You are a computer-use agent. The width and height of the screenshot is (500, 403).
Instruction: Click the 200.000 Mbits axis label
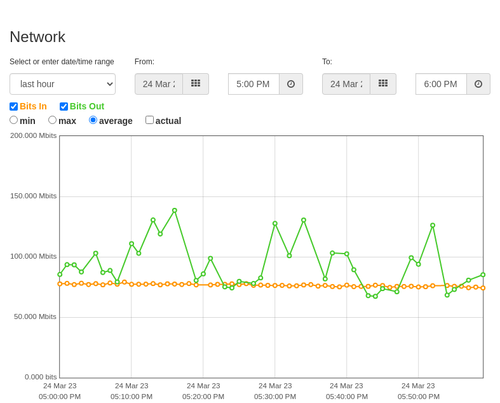click(x=33, y=136)
